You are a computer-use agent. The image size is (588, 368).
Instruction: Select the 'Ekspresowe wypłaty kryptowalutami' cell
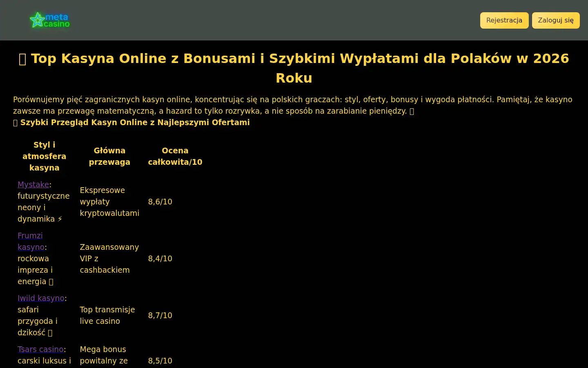[109, 202]
